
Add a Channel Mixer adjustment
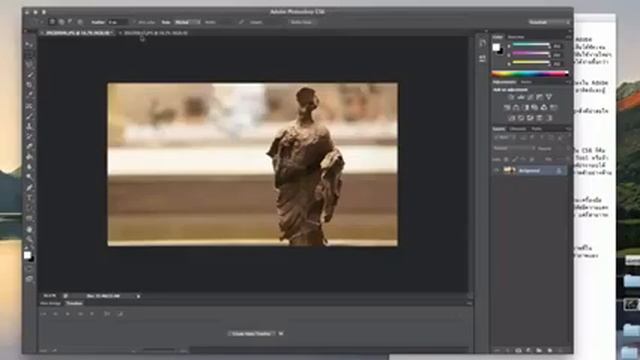click(x=544, y=107)
